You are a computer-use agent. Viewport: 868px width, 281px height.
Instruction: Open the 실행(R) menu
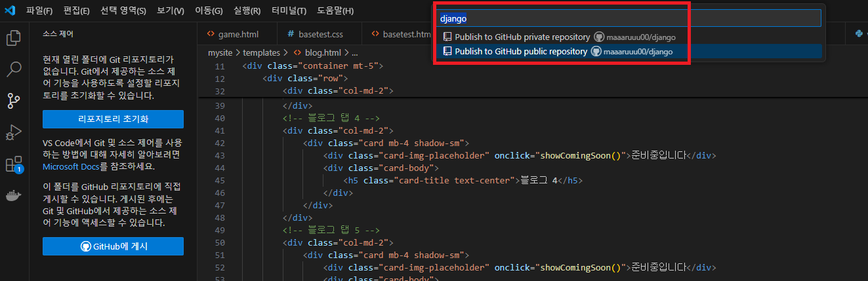pyautogui.click(x=247, y=10)
